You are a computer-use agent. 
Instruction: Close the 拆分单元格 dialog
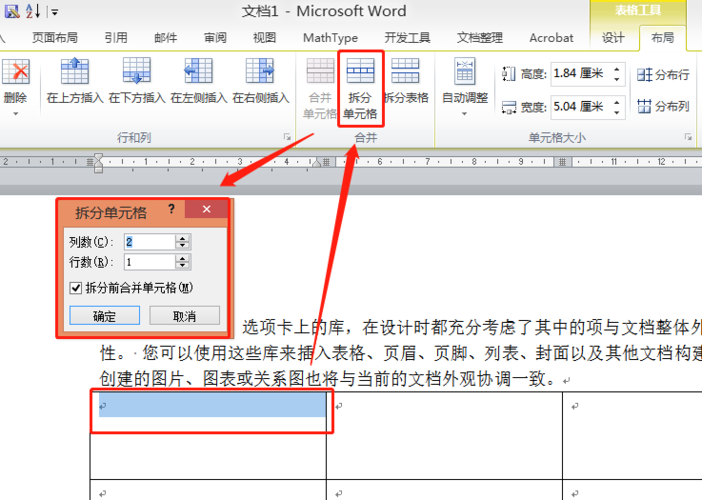click(206, 209)
